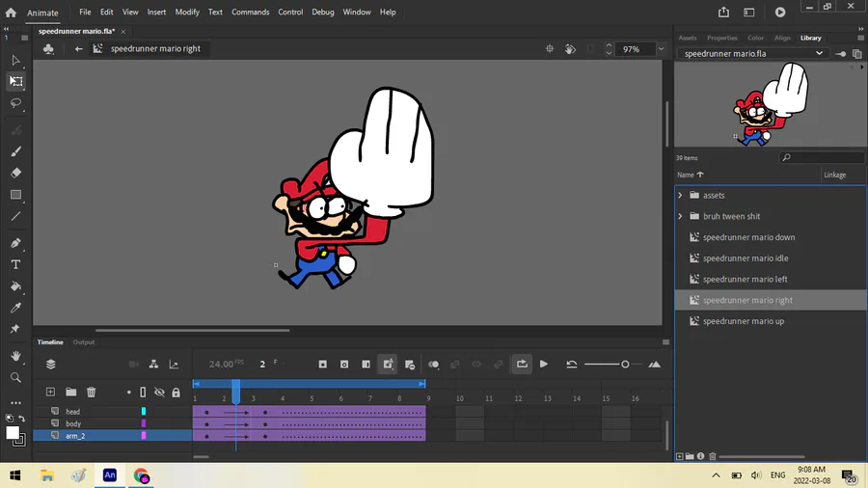Sort library by Name column

tap(690, 175)
